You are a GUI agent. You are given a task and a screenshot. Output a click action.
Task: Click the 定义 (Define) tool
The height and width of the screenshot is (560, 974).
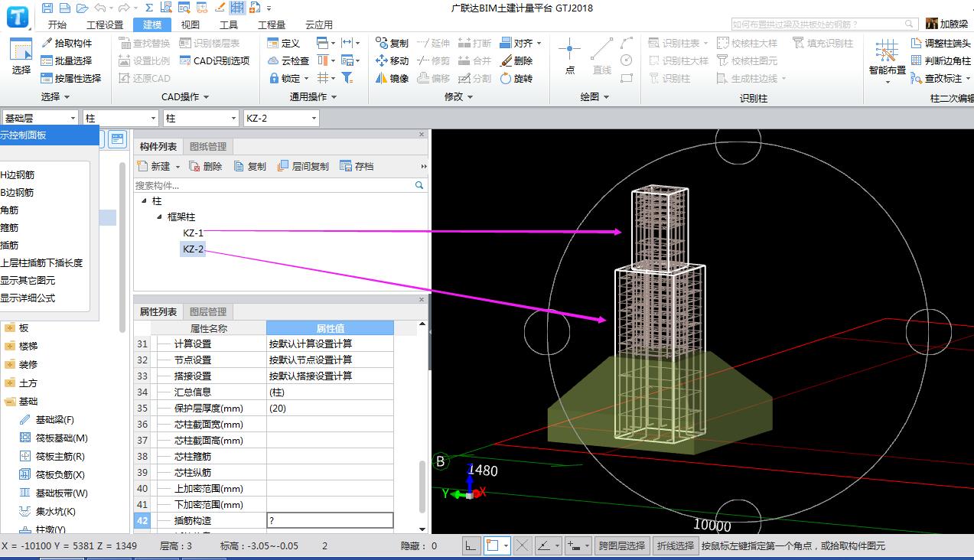[284, 43]
